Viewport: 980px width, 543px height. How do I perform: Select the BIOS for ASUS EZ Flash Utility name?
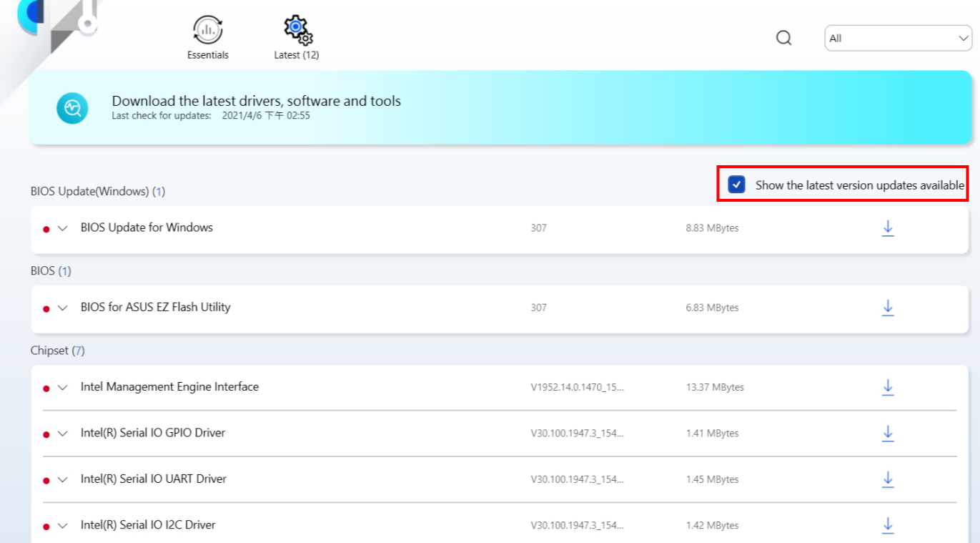[x=155, y=307]
